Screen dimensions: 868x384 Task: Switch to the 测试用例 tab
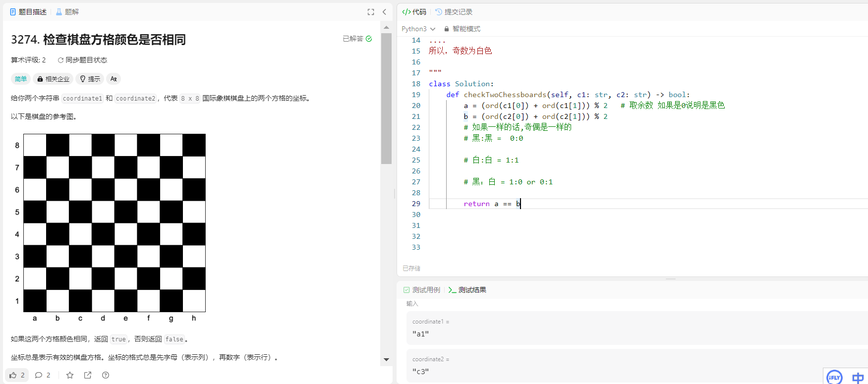click(x=422, y=290)
